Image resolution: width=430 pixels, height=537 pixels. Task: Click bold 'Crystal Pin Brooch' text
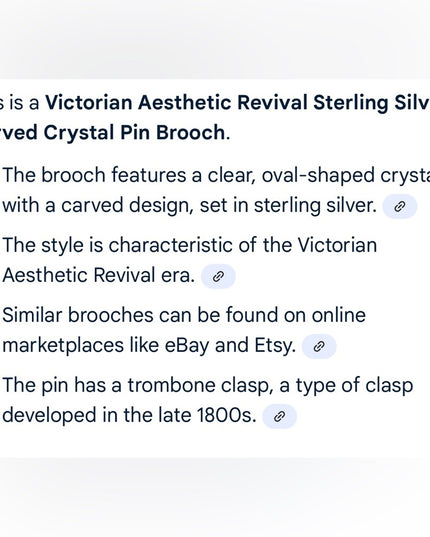point(134,133)
